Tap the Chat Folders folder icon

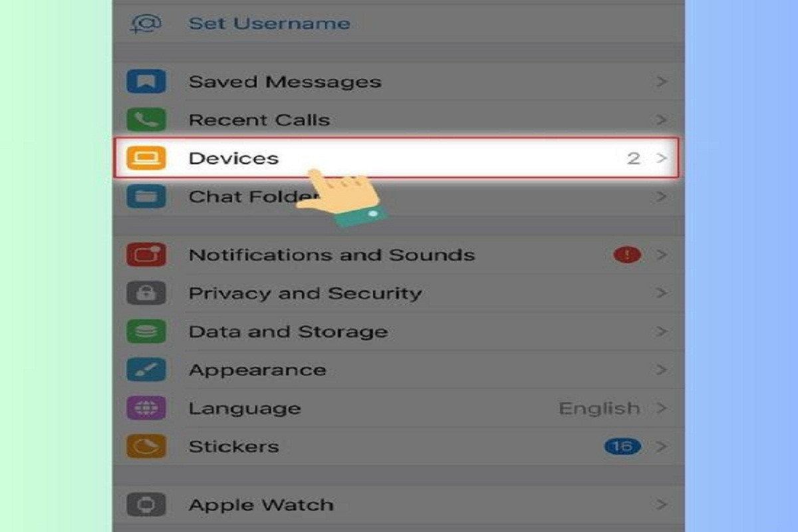coord(146,197)
